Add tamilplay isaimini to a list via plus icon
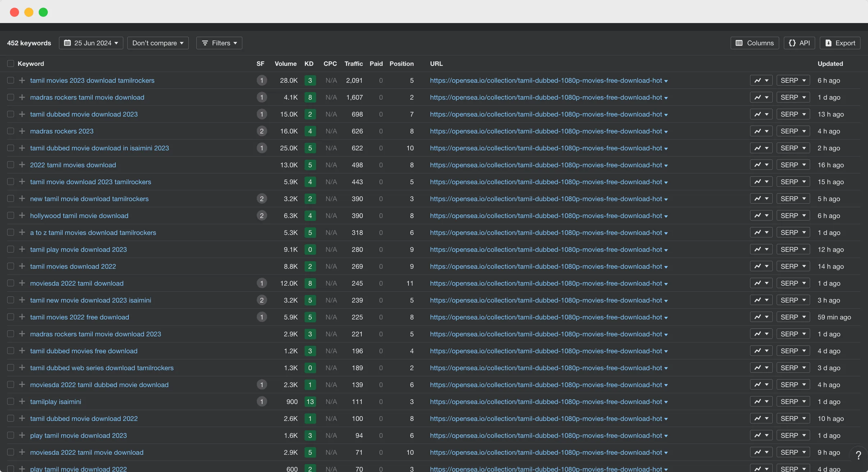Viewport: 868px width, 472px height. (22, 401)
